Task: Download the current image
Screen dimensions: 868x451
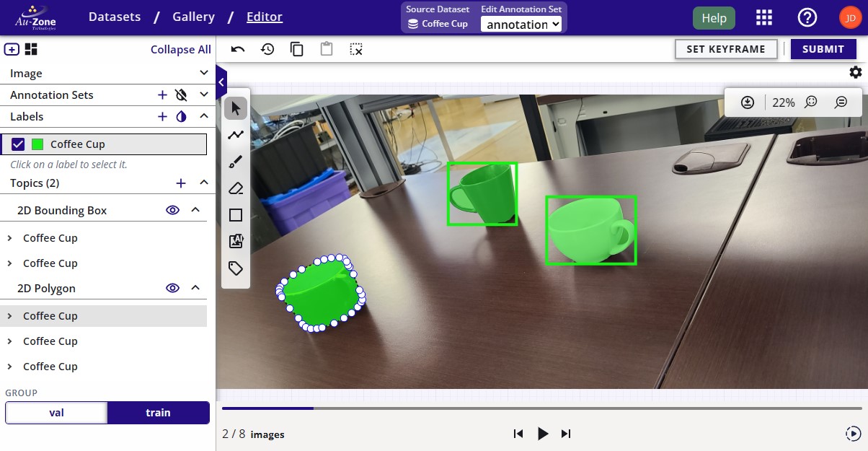Action: tap(748, 102)
